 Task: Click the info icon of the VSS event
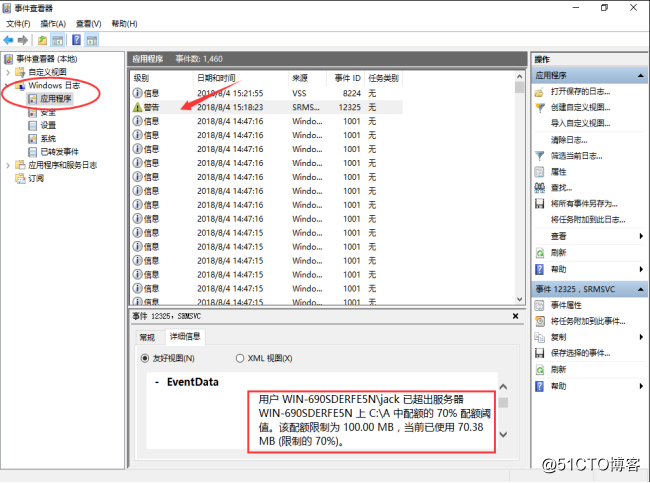point(137,93)
